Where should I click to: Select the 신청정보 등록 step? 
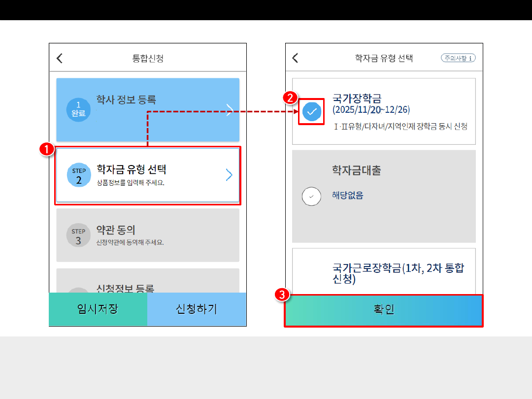(x=126, y=288)
